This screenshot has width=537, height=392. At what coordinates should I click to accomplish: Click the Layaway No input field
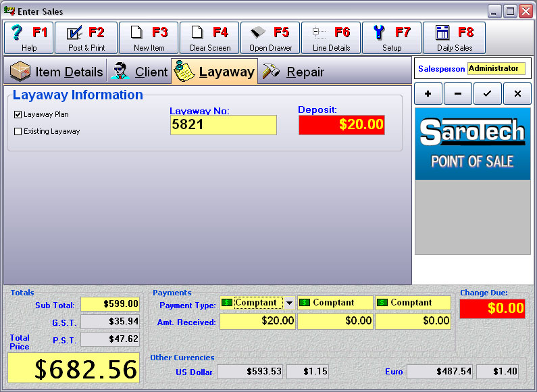(x=223, y=125)
